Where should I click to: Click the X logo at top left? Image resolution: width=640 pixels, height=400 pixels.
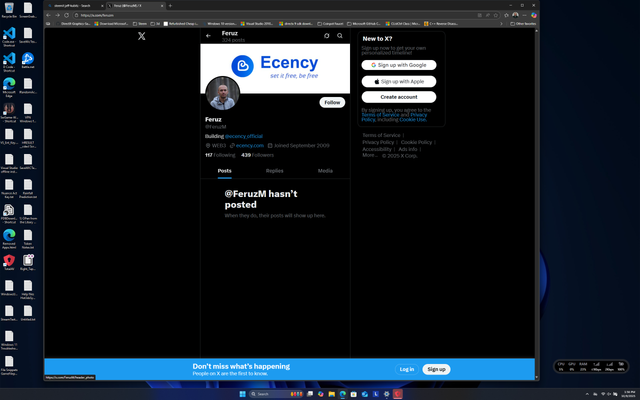coord(141,36)
